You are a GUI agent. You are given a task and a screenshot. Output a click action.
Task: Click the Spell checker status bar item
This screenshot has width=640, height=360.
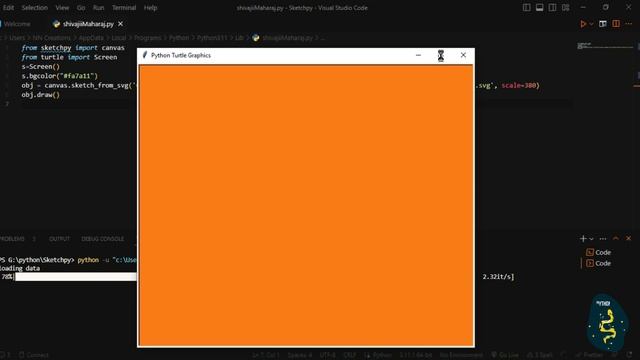point(540,355)
